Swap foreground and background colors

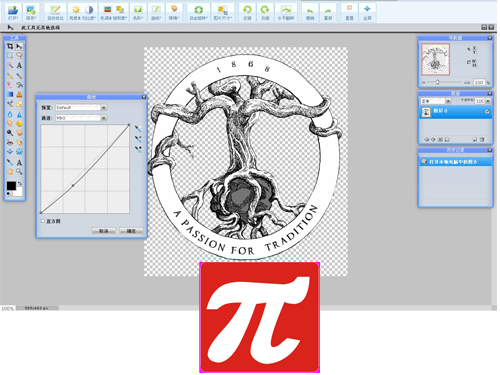[x=20, y=184]
